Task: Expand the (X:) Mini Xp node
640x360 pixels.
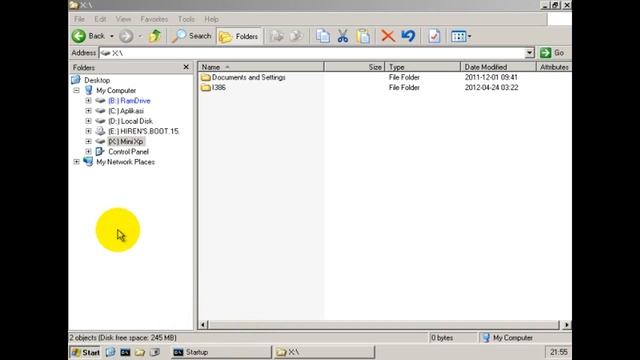Action: [88, 141]
